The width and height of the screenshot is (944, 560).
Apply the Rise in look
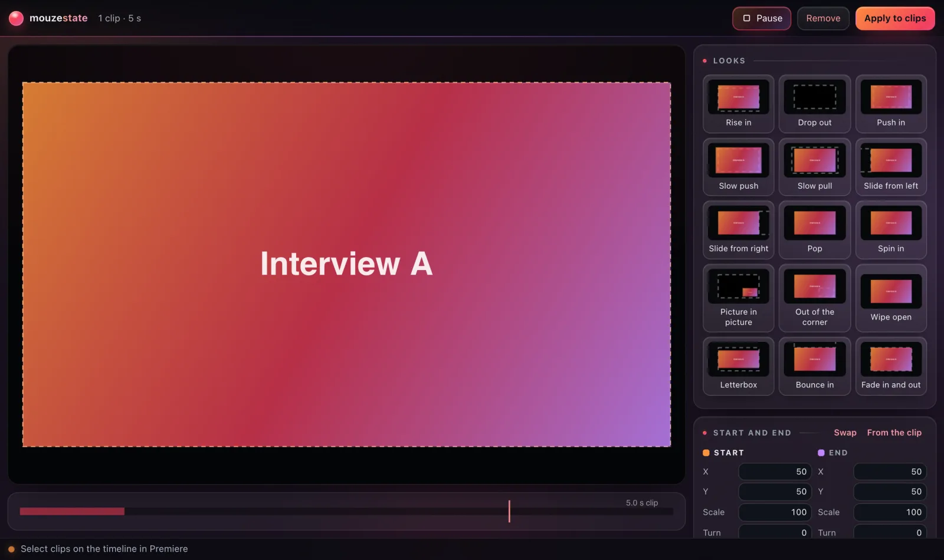click(738, 104)
